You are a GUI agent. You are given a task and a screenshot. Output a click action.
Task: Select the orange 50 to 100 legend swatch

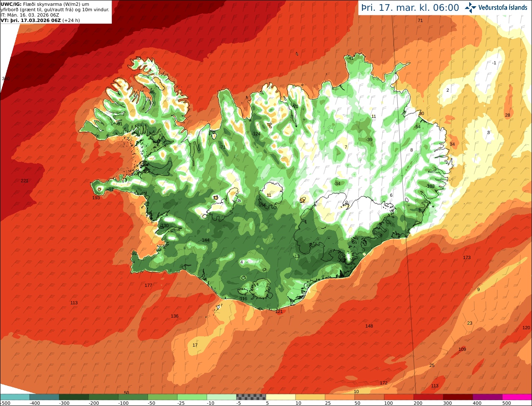(369, 397)
